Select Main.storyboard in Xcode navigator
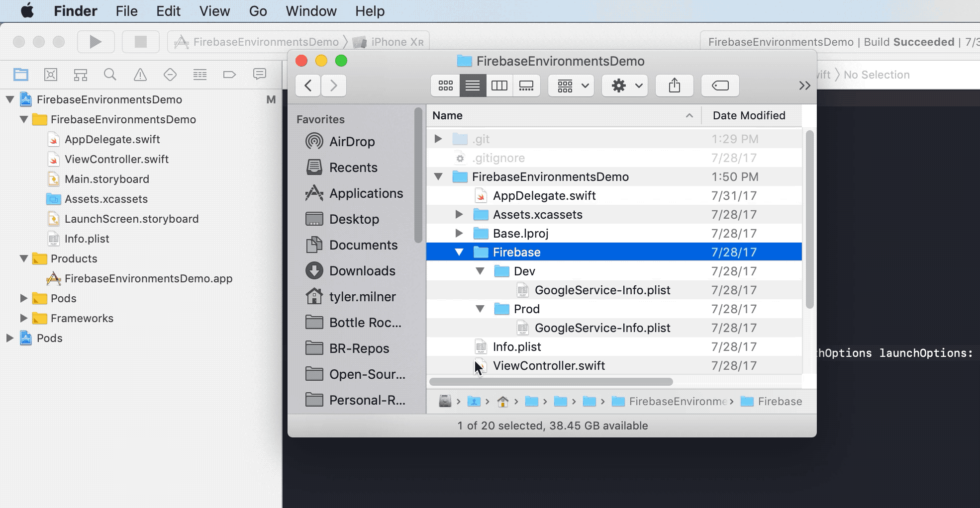Screen dimensions: 980x508 (x=106, y=179)
